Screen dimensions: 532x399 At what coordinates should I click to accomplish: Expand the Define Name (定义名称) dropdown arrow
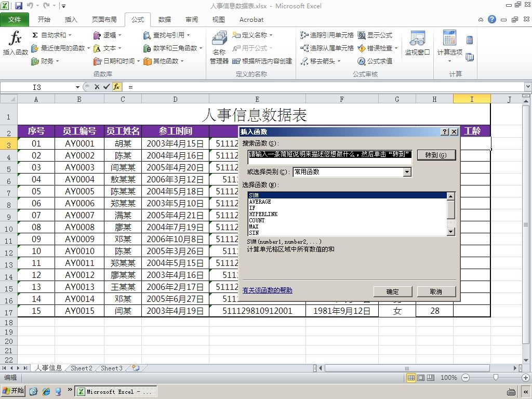271,35
